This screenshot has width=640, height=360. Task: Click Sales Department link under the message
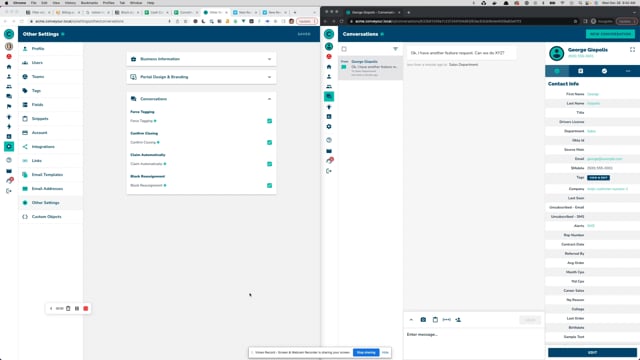[463, 64]
